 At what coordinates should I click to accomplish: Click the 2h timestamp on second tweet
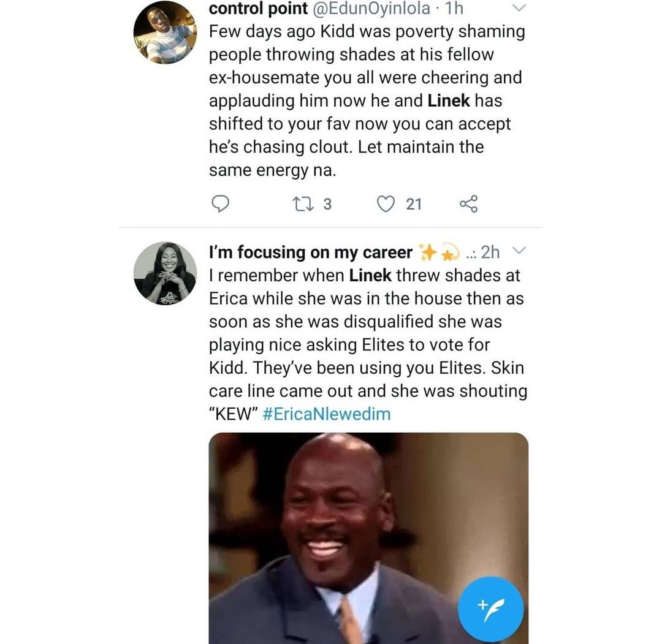coord(490,252)
